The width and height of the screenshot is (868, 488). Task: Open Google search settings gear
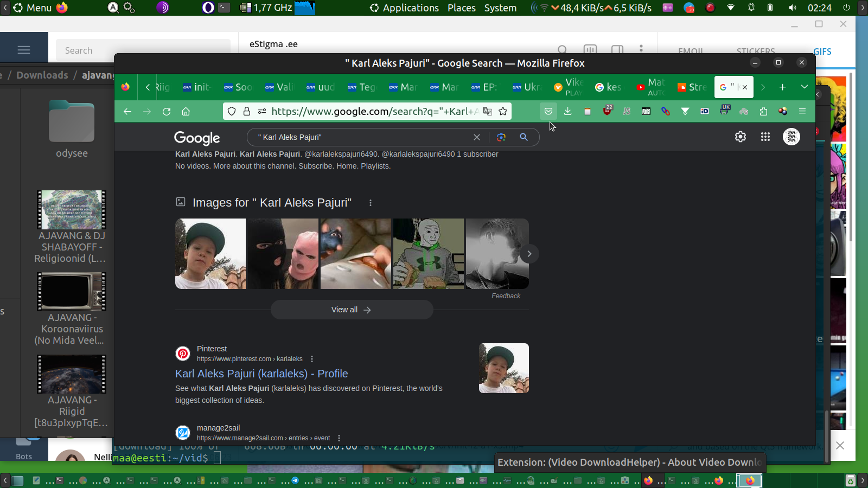[x=741, y=137]
